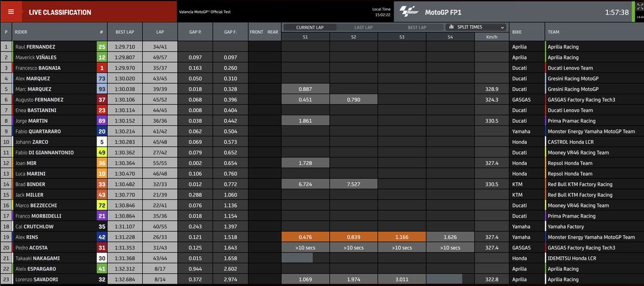The width and height of the screenshot is (644, 286).
Task: Select rider Enea BASTIANINI
Action: [36, 111]
